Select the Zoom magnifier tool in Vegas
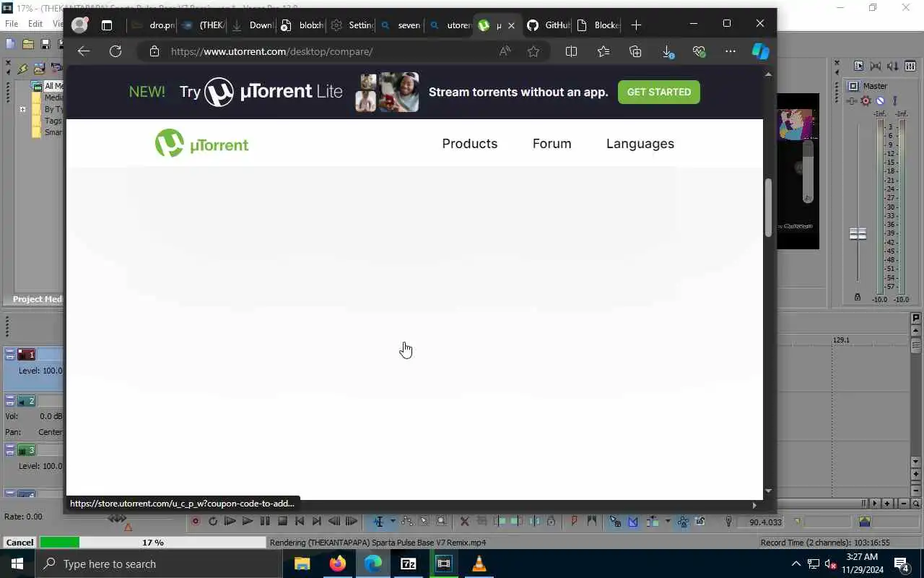The width and height of the screenshot is (924, 578). 441,521
